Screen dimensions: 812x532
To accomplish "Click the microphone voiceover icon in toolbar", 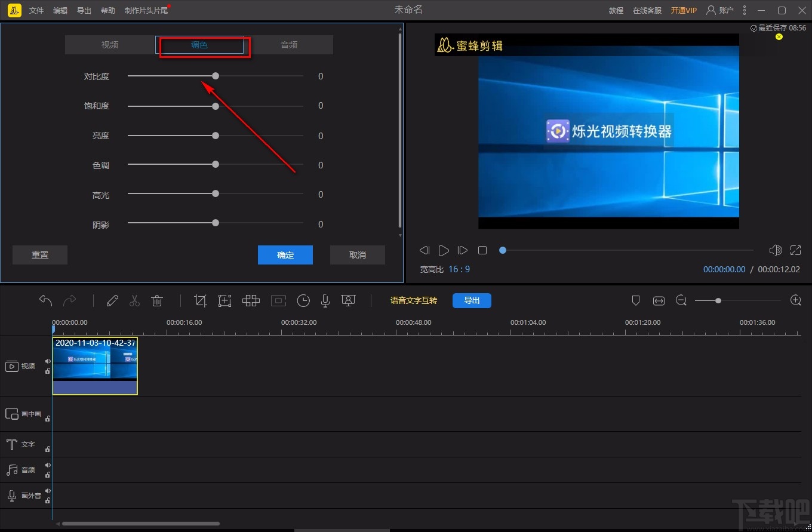I will 325,301.
